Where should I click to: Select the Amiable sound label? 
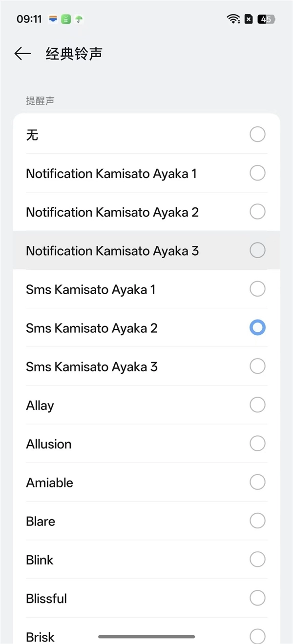[50, 483]
